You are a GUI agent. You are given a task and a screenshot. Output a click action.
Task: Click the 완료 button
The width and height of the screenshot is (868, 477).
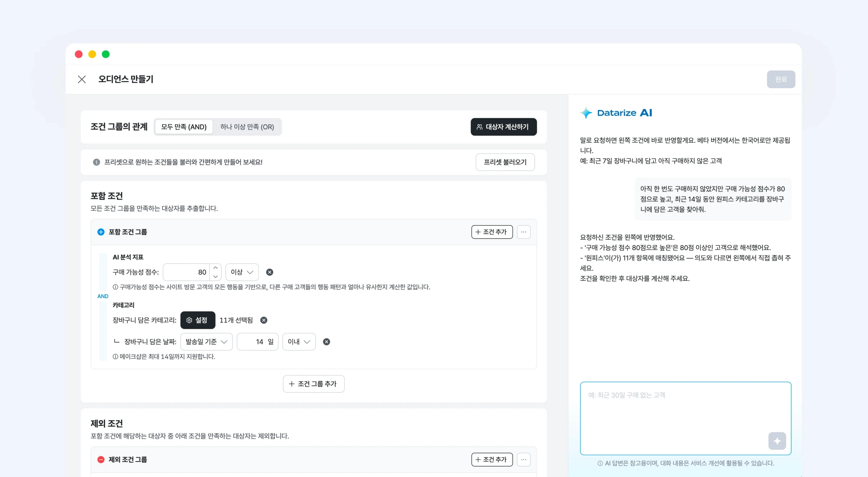click(781, 79)
